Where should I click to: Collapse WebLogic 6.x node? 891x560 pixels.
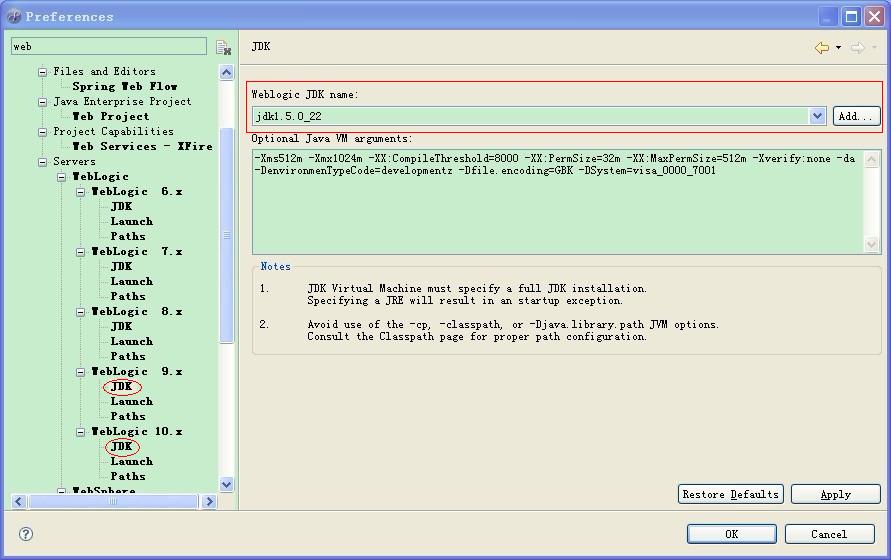pos(81,192)
